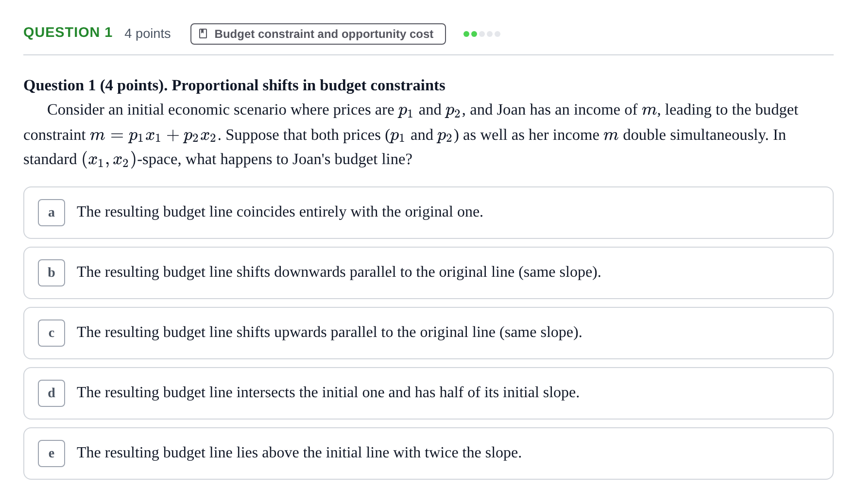Viewport: 857px width, 504px height.
Task: Click last grey difficulty dot
Action: click(497, 34)
